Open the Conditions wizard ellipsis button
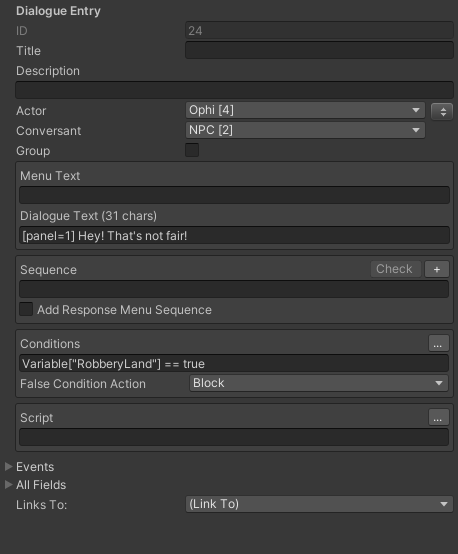The image size is (458, 554). 439,343
